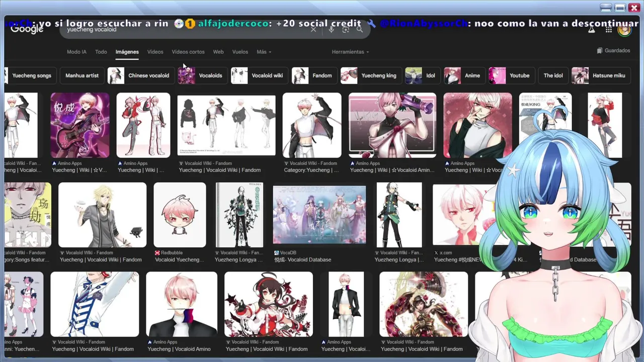Viewport: 644px width, 362px height.
Task: Select the Imágenes tab
Action: tap(127, 52)
